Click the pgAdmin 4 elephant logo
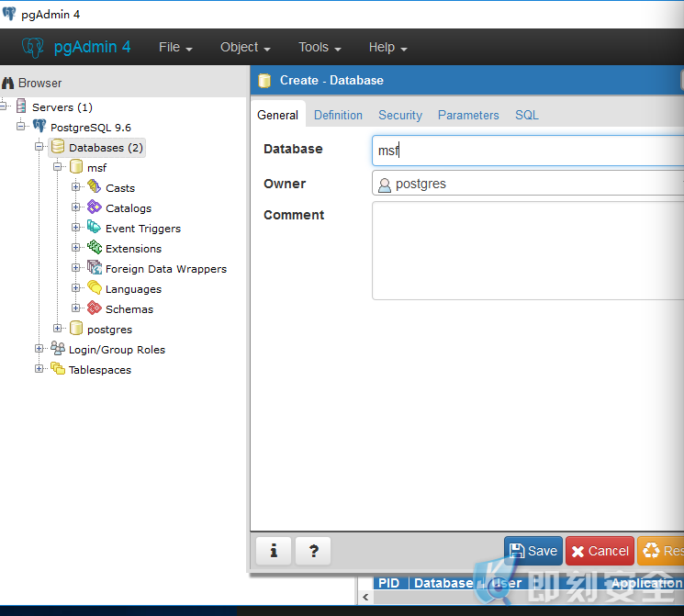The height and width of the screenshot is (616, 684). click(33, 47)
